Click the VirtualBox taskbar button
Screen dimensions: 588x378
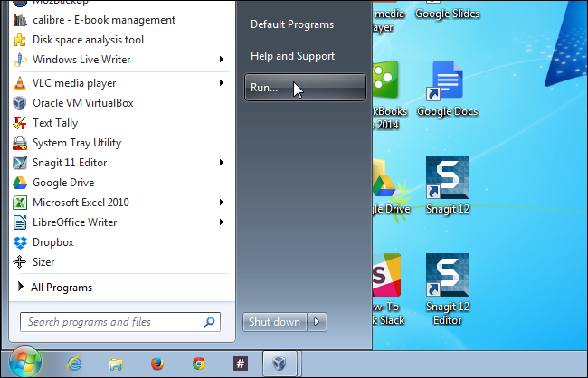(280, 364)
